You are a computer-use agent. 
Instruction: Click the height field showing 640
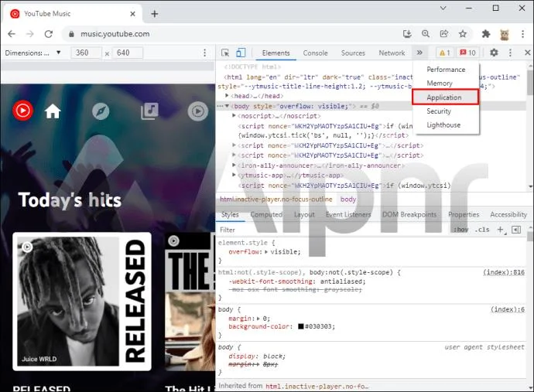[128, 53]
